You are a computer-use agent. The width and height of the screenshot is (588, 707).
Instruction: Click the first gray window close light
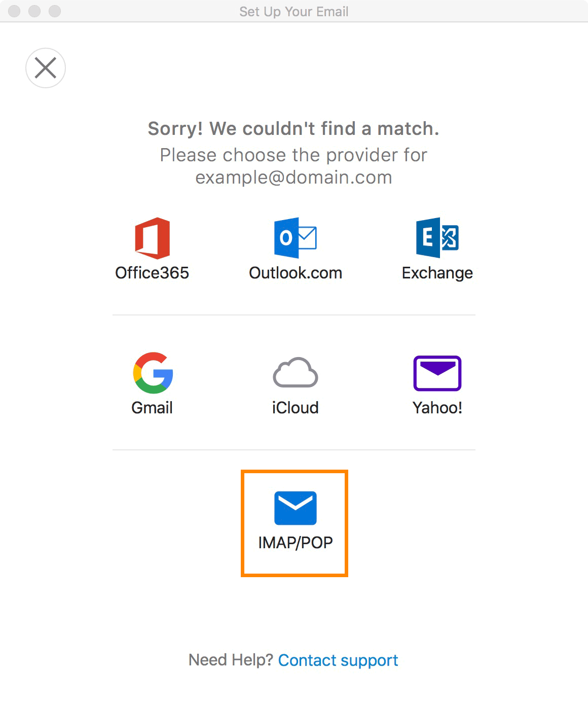[15, 11]
